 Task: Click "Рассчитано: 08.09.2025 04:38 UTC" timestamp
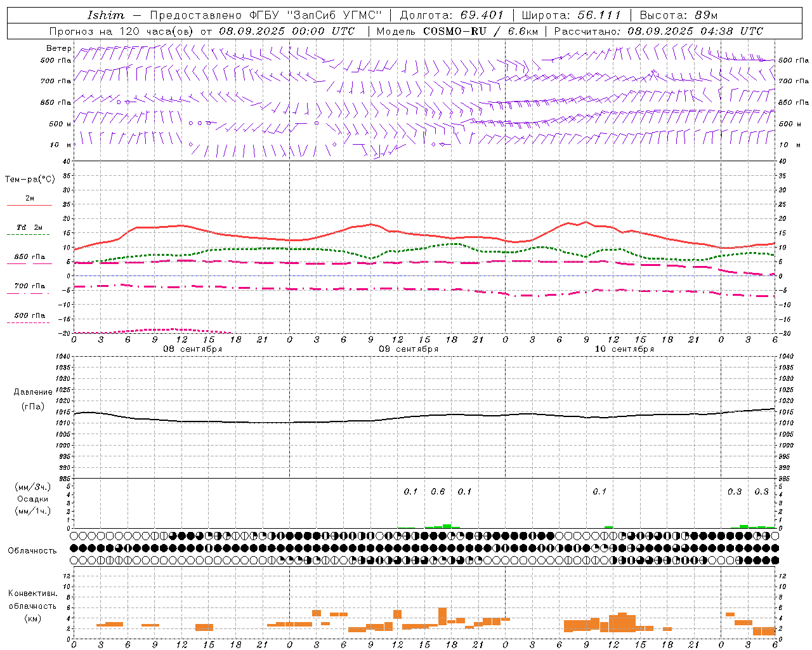(x=658, y=31)
